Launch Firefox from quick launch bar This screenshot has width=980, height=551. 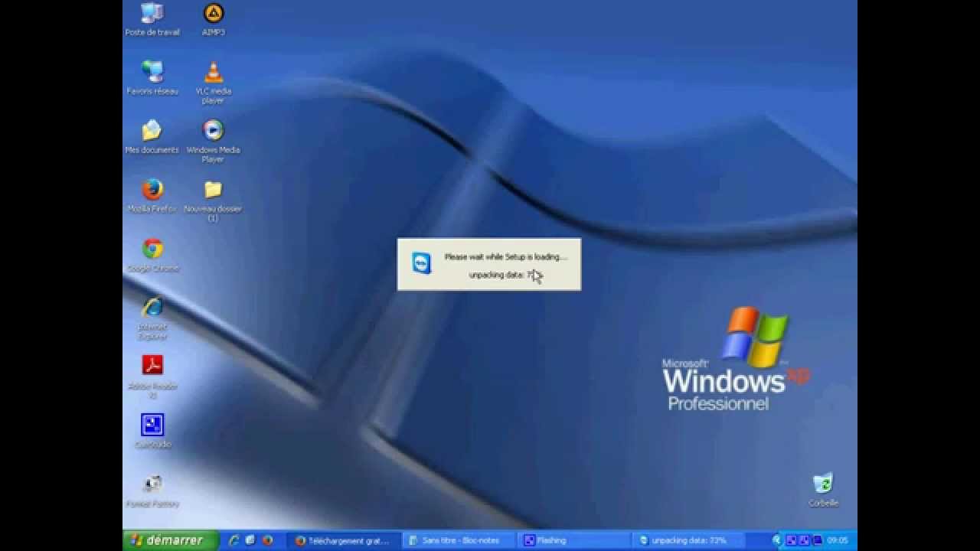coord(267,540)
